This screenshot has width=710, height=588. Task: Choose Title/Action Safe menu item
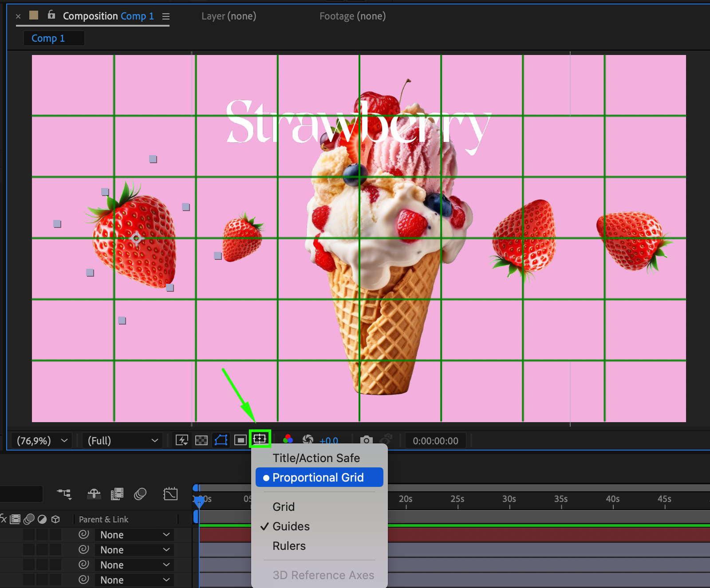click(316, 458)
